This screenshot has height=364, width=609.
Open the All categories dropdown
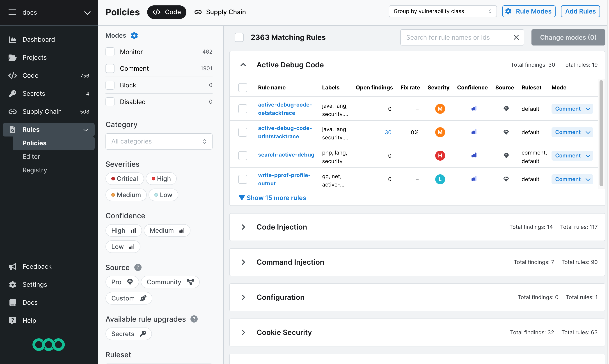(x=158, y=141)
